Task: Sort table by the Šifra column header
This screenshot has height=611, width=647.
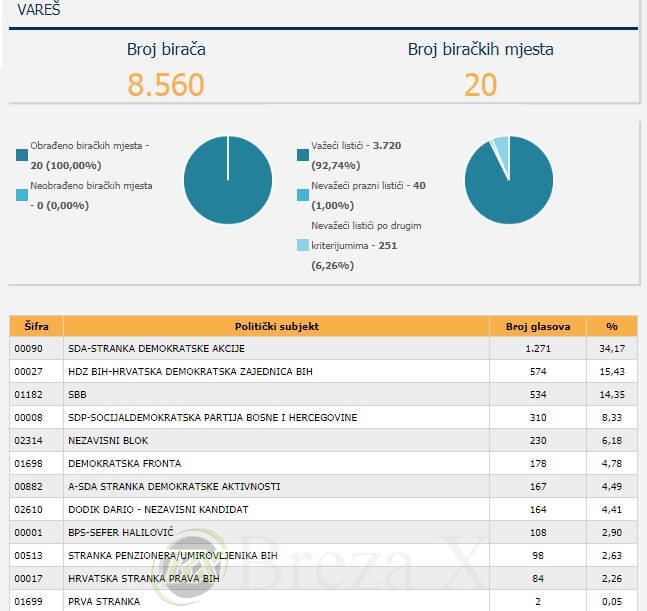Action: pos(36,326)
